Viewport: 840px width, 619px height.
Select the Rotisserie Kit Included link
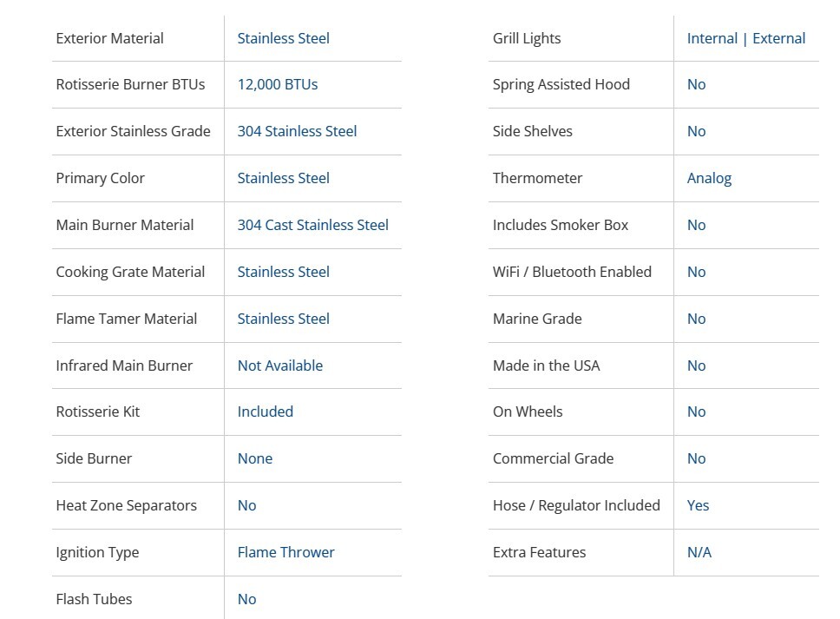coord(265,412)
